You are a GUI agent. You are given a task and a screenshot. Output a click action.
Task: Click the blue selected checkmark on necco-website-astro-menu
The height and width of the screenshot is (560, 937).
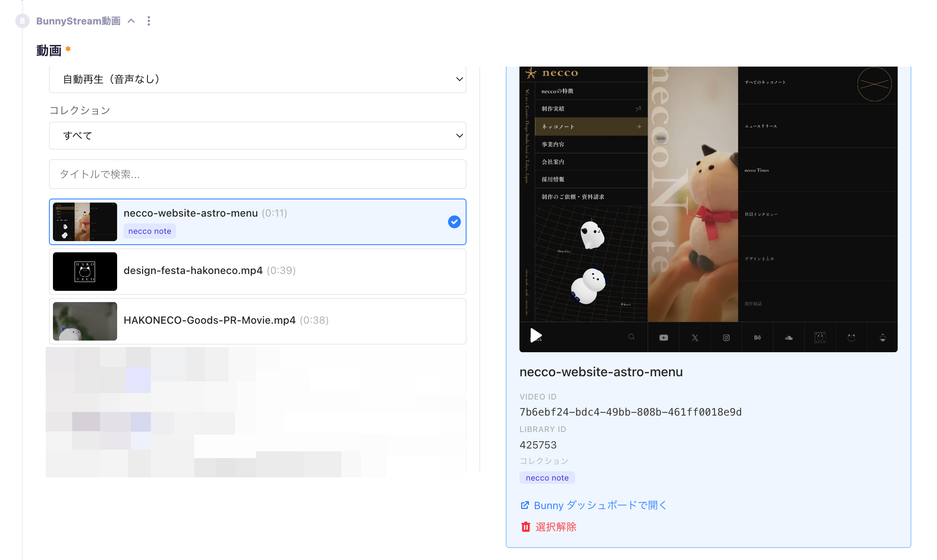point(454,222)
